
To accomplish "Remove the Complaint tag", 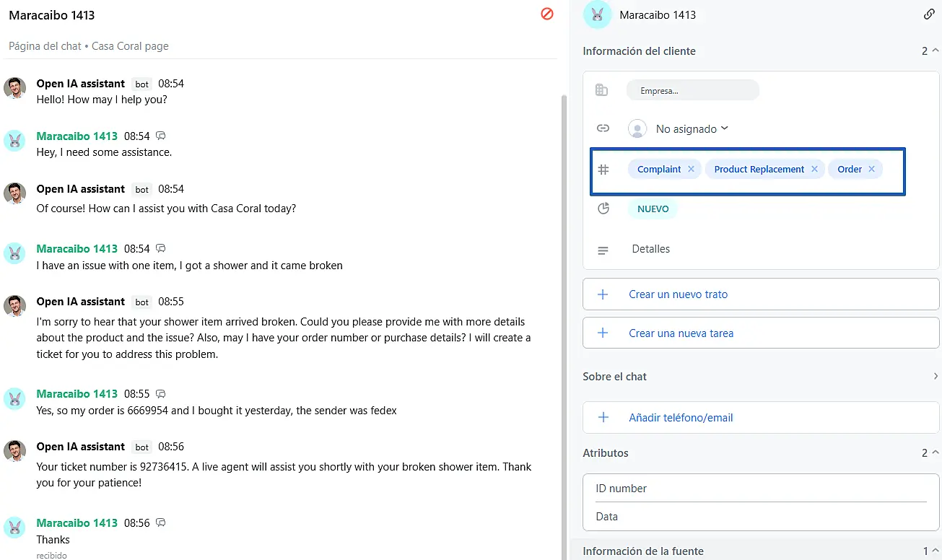I will tap(691, 169).
